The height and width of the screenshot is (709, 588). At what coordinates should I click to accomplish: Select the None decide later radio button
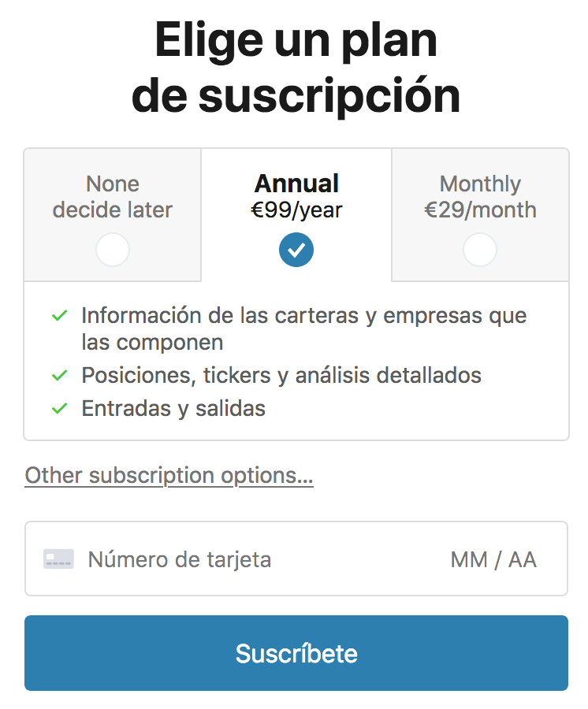pyautogui.click(x=113, y=251)
